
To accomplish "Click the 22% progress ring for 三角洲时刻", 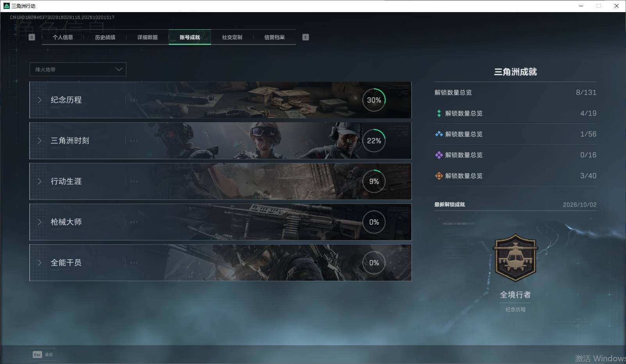I will click(374, 141).
